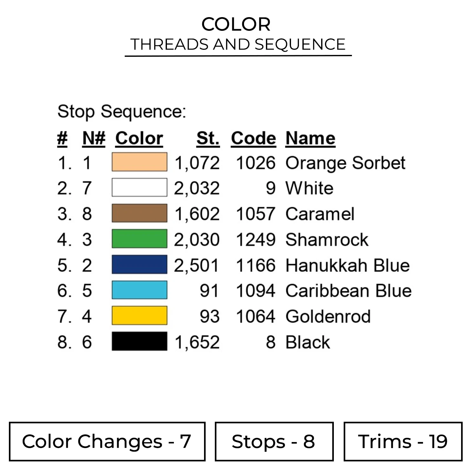Click the St. column header
476x476 pixels.
(208, 138)
